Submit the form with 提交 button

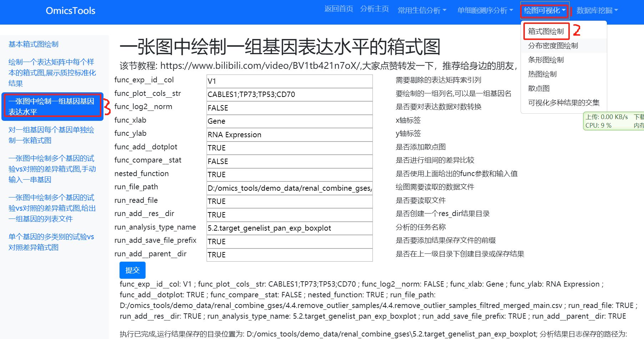click(132, 270)
